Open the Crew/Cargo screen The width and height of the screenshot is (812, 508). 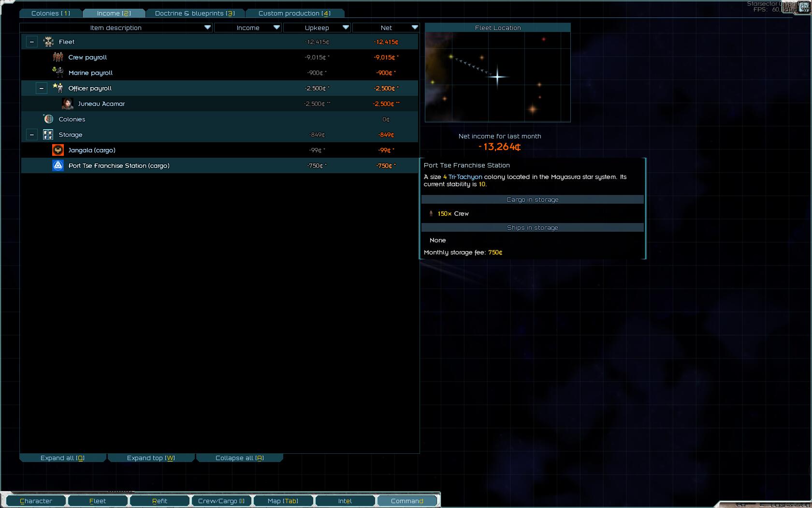pyautogui.click(x=221, y=501)
